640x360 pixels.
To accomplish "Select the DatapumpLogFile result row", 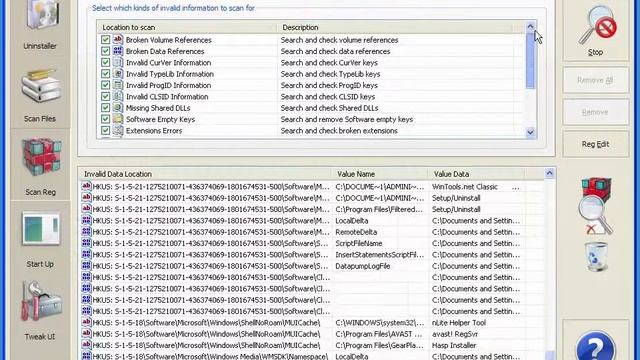I will pyautogui.click(x=302, y=266).
